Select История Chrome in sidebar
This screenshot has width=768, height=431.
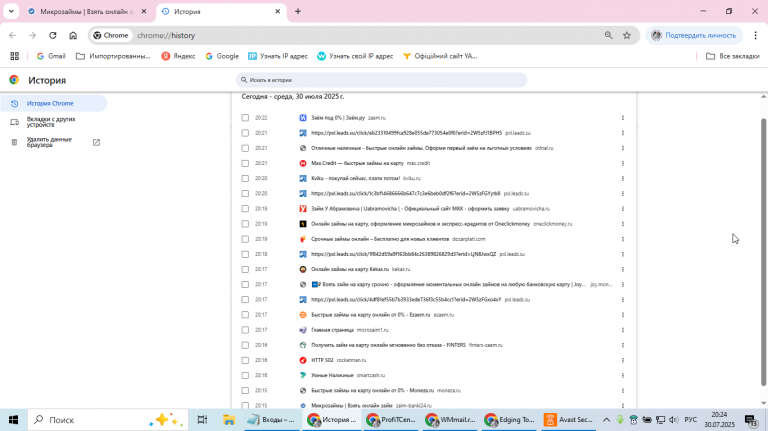(x=53, y=103)
